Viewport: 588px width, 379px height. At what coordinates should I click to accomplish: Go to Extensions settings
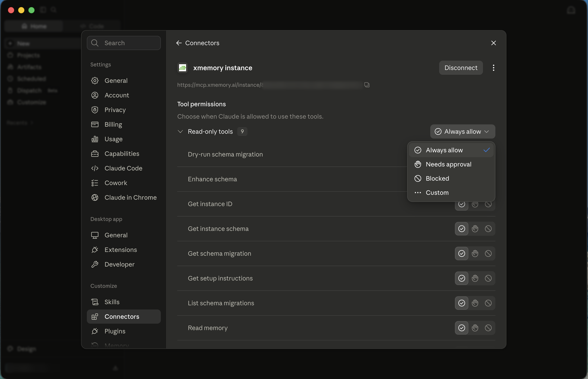click(124, 250)
